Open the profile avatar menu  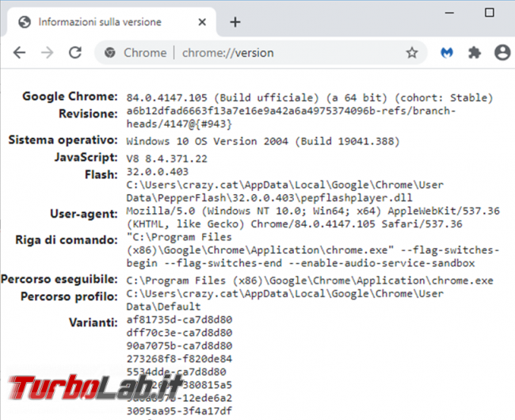502,52
